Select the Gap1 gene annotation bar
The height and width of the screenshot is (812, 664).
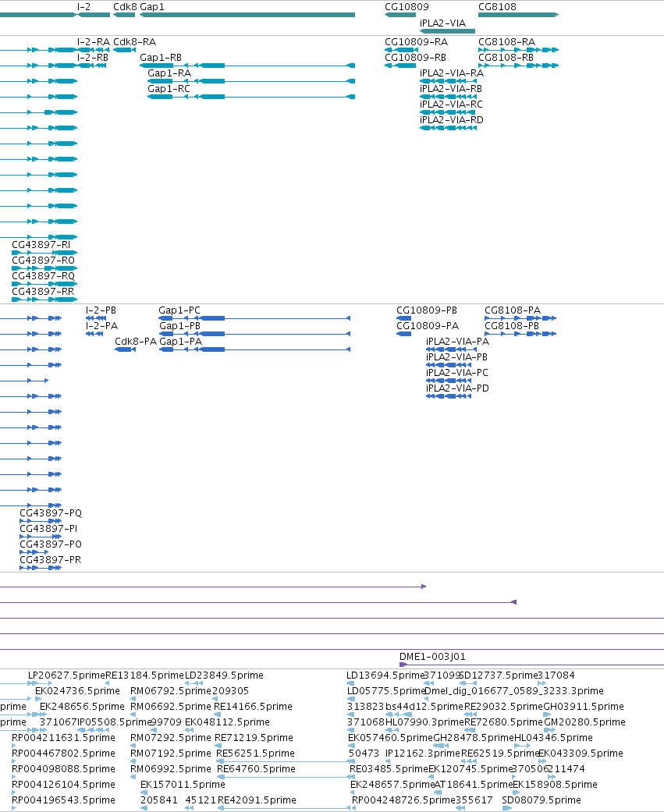pyautogui.click(x=247, y=15)
